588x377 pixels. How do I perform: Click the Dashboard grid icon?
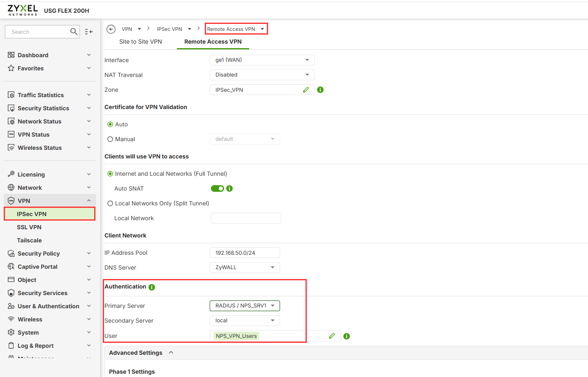pyautogui.click(x=11, y=55)
